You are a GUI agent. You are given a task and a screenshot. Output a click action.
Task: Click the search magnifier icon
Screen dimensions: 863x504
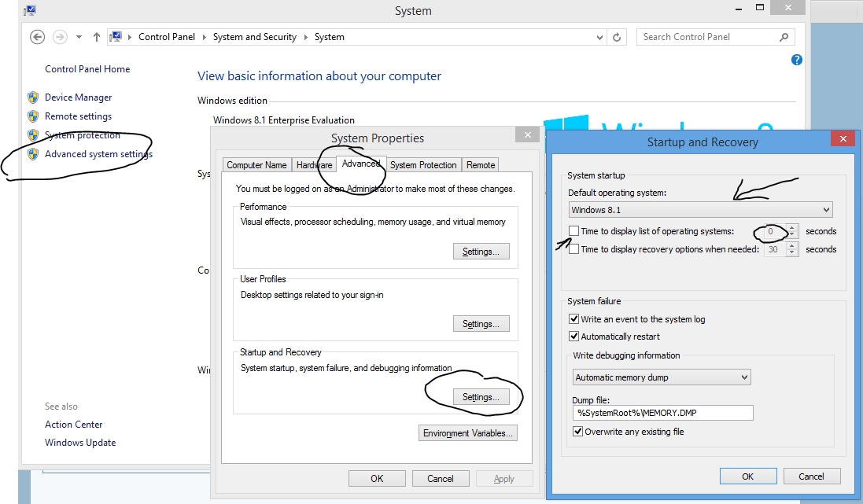(x=784, y=37)
